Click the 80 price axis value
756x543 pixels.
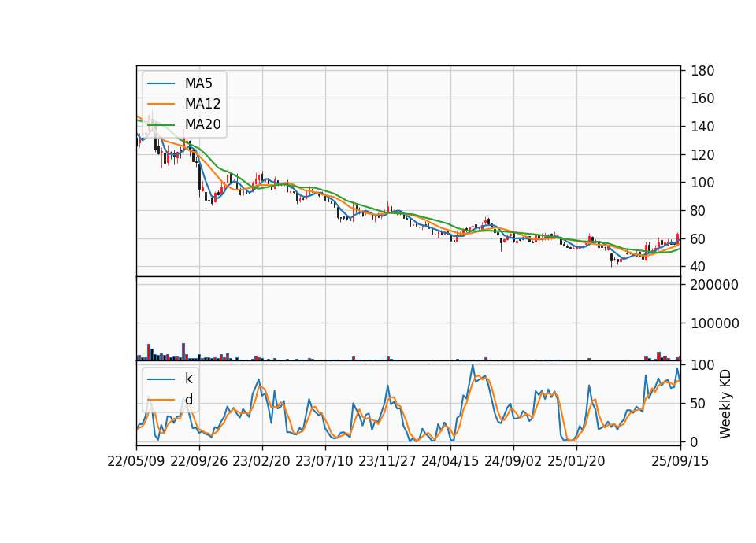pos(699,211)
